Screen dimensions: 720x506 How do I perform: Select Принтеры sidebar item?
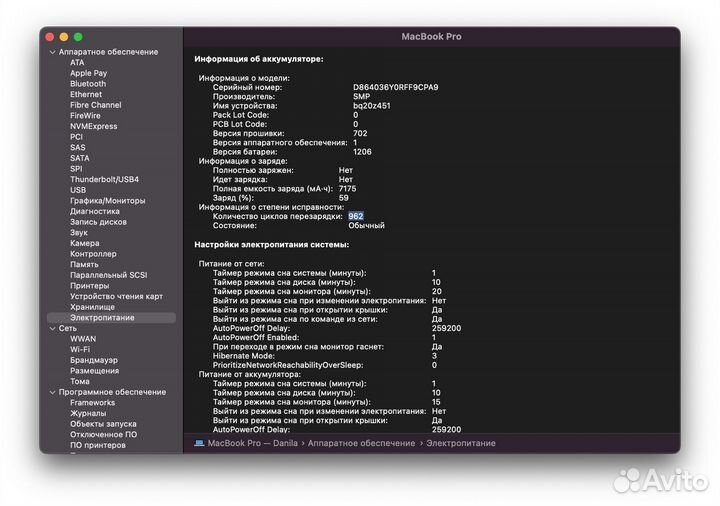[x=90, y=286]
